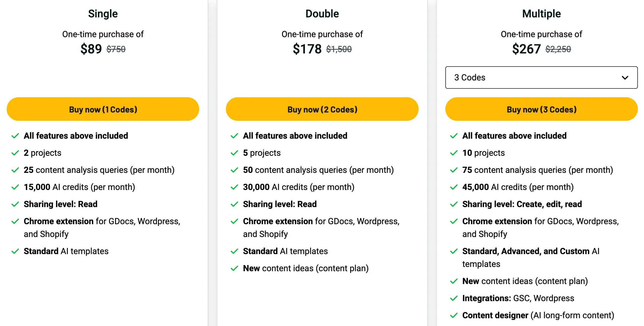Click the $267 price in Multiple plan

point(526,49)
